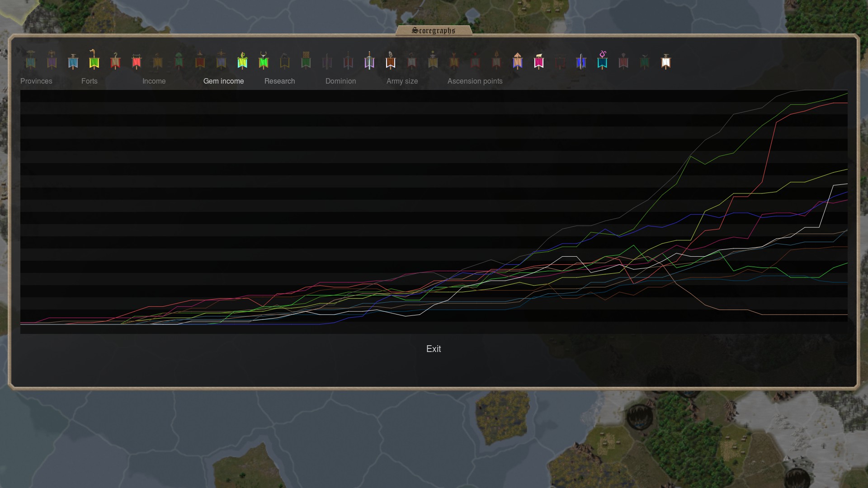Toggle the brown white-bordered flag with flame
868x488 pixels.
(391, 60)
